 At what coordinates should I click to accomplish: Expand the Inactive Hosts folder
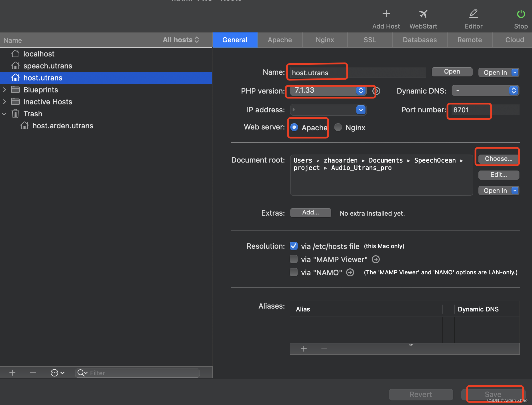(5, 102)
